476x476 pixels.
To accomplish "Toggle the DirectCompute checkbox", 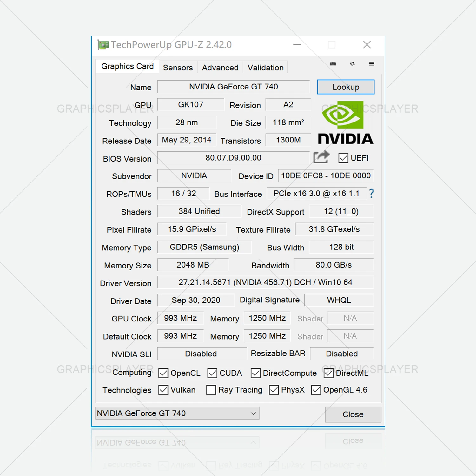I will point(255,373).
